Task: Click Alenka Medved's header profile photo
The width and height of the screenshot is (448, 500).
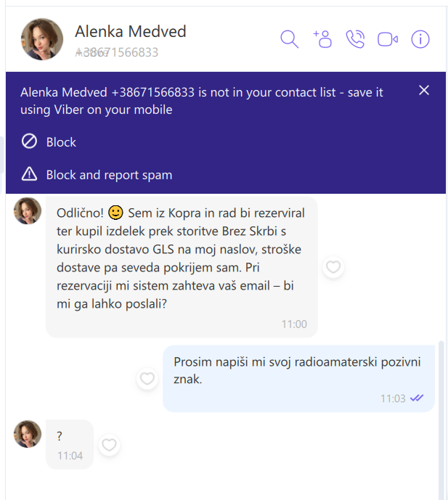Action: [x=42, y=39]
